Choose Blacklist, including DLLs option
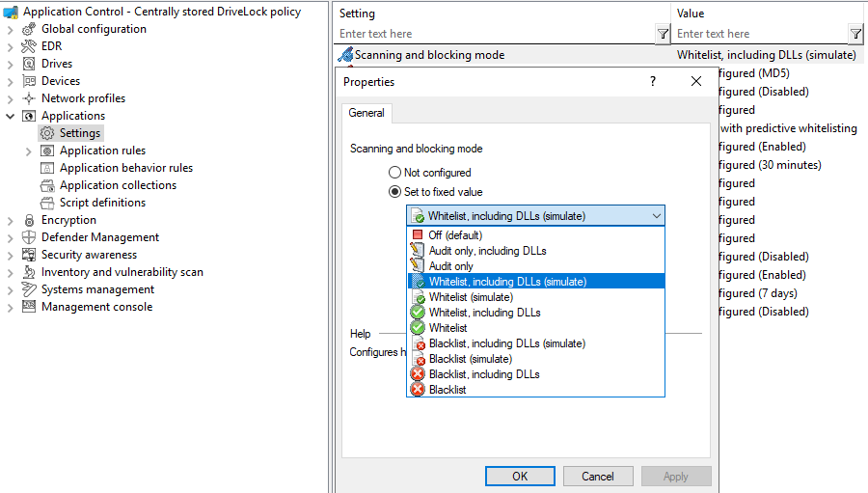The height and width of the screenshot is (493, 868). click(536, 374)
